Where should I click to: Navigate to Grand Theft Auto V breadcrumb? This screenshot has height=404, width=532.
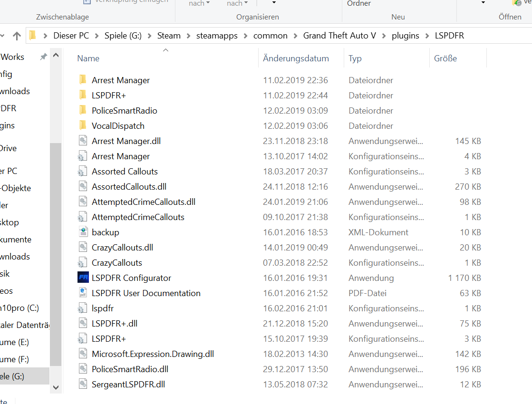(x=339, y=36)
